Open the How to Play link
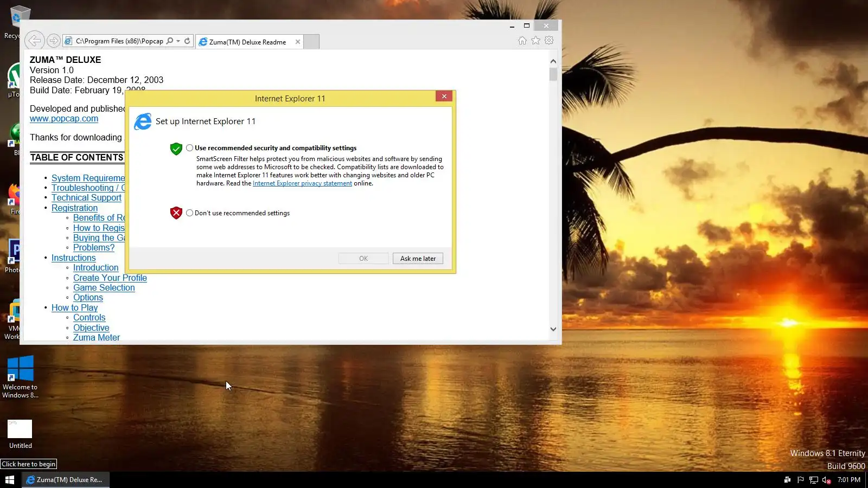 [74, 308]
